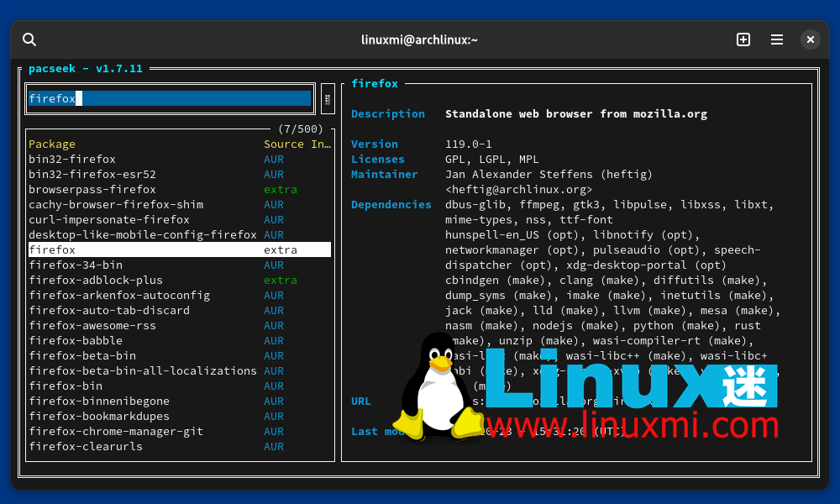Click the (7/500) result counter
Viewport: 840px width, 504px height.
click(301, 129)
